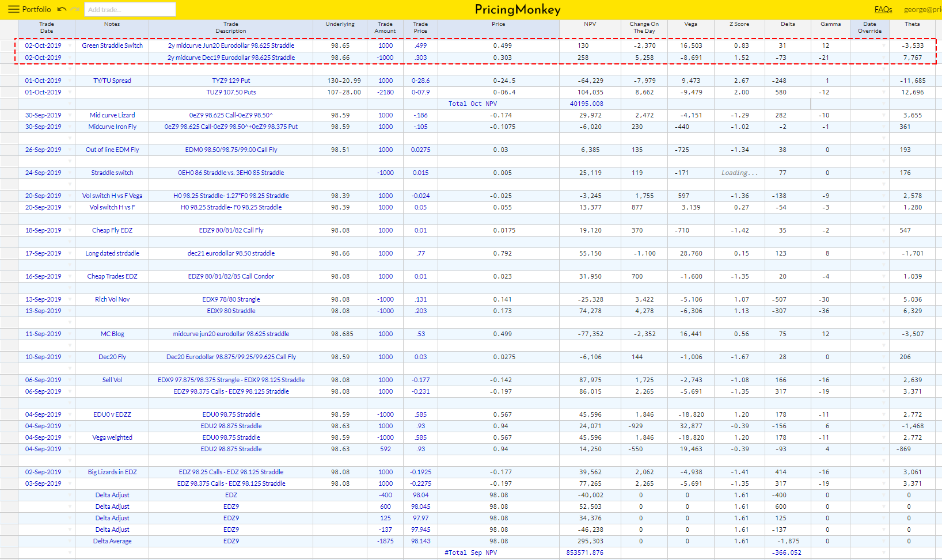The image size is (942, 560).
Task: Open Date Override dropdown in Green Straddle Switch row
Action: [x=884, y=45]
